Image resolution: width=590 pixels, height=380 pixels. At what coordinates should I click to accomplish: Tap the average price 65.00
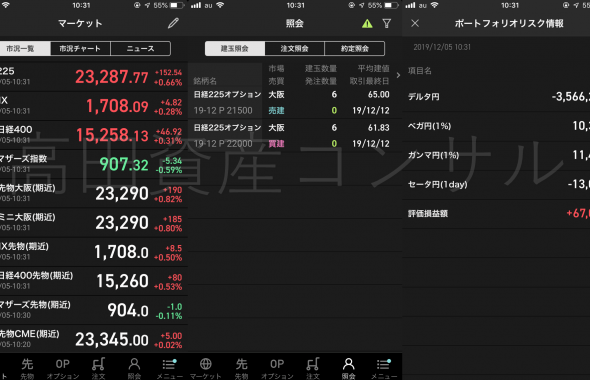(x=379, y=94)
